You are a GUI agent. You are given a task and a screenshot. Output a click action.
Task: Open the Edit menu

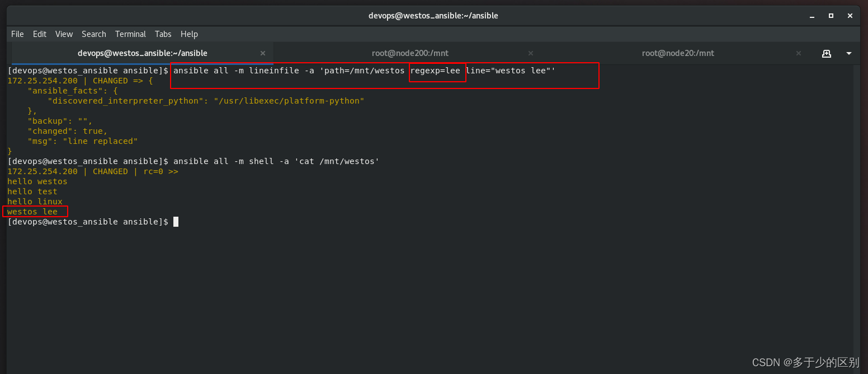40,34
